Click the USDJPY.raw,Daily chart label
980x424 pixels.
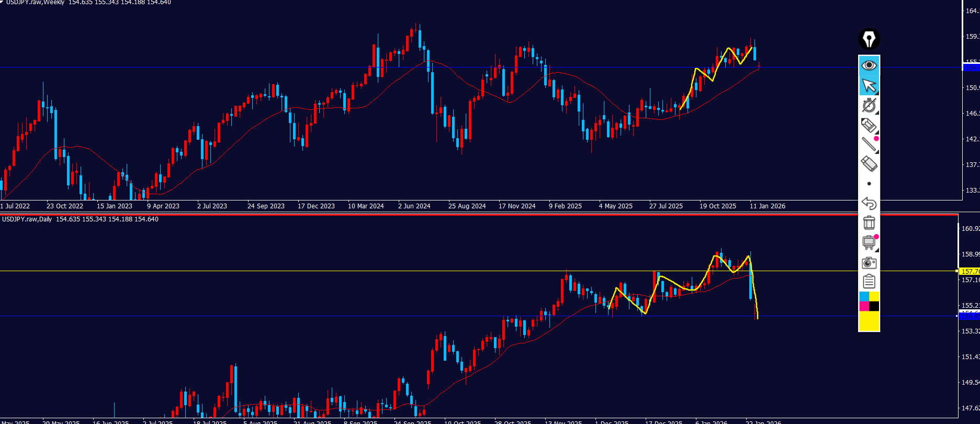(x=27, y=219)
